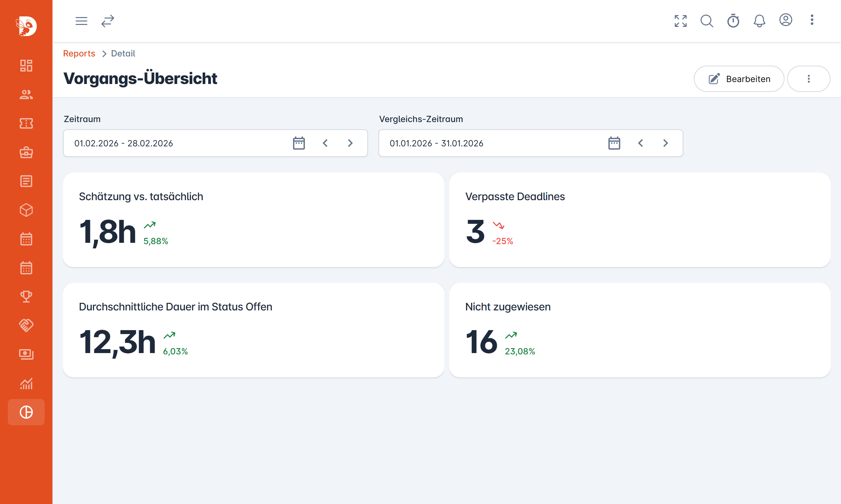Open contacts people icon in sidebar
The height and width of the screenshot is (504, 841).
click(x=26, y=94)
